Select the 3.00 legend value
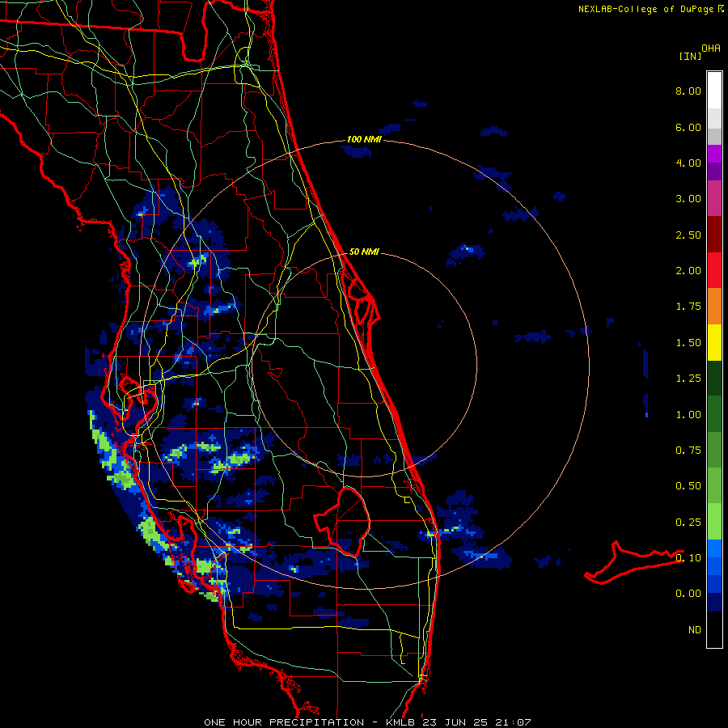 pyautogui.click(x=688, y=199)
